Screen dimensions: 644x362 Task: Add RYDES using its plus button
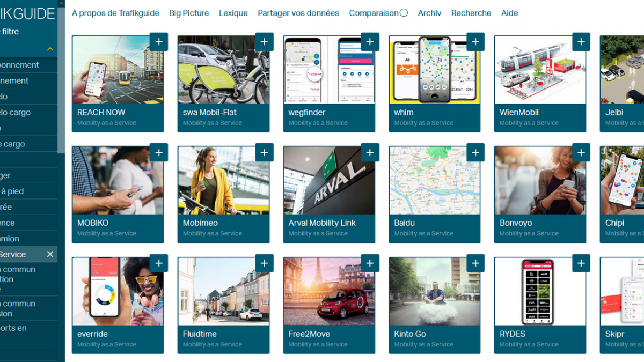[581, 263]
